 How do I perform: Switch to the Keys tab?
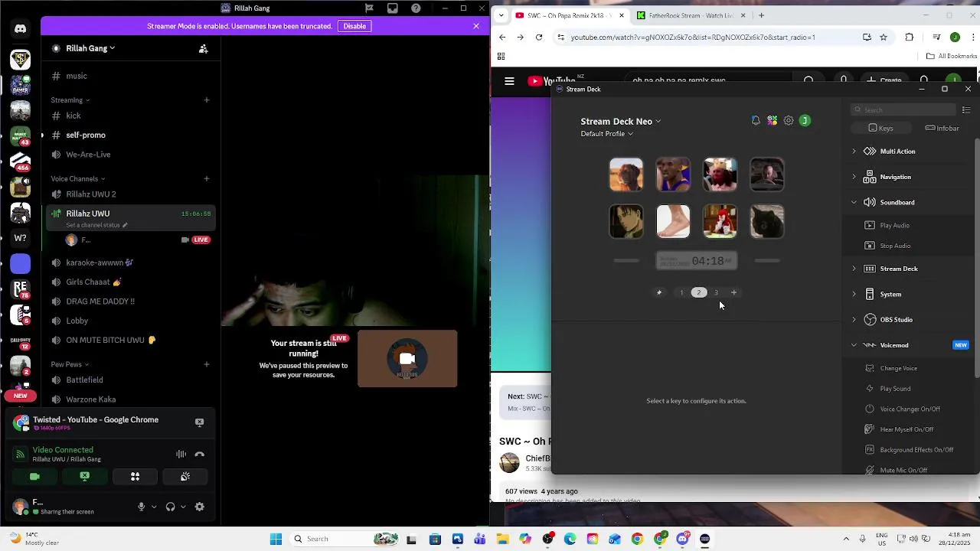(x=880, y=129)
